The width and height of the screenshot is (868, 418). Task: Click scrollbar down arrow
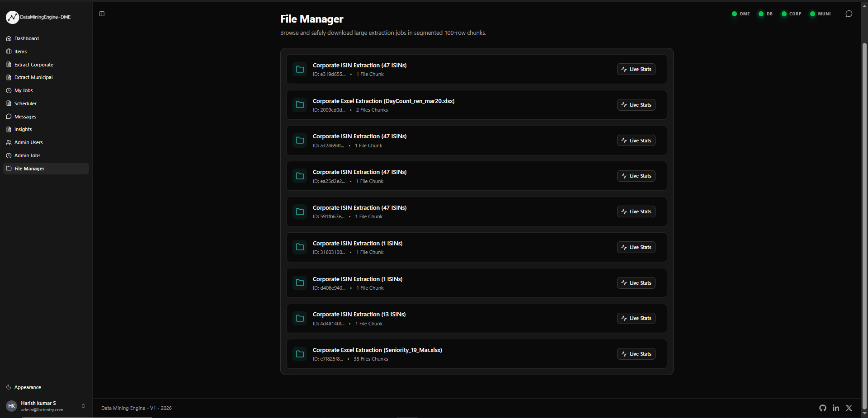tap(864, 413)
